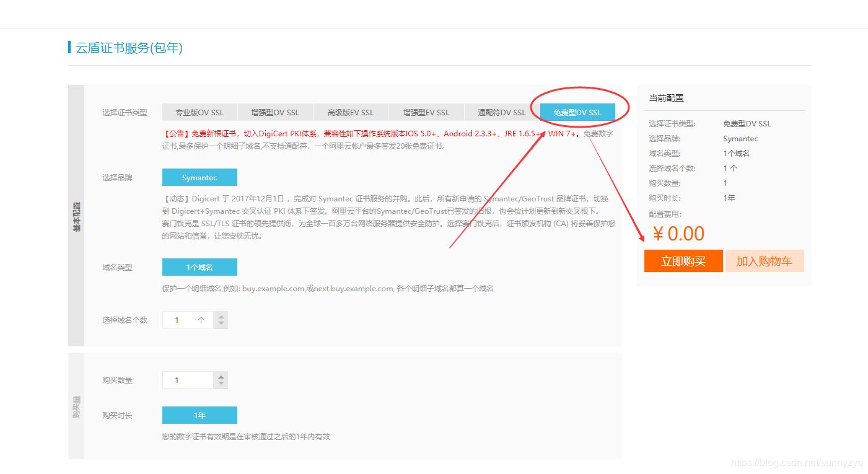
Task: Click the 购买量 vertical section label
Action: tap(76, 406)
